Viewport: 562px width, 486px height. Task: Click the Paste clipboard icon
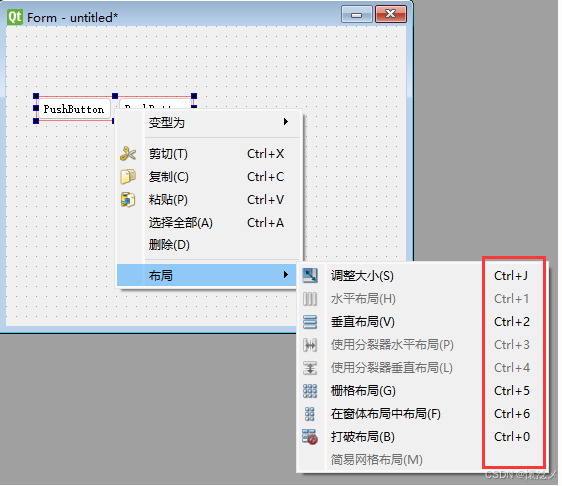[128, 200]
